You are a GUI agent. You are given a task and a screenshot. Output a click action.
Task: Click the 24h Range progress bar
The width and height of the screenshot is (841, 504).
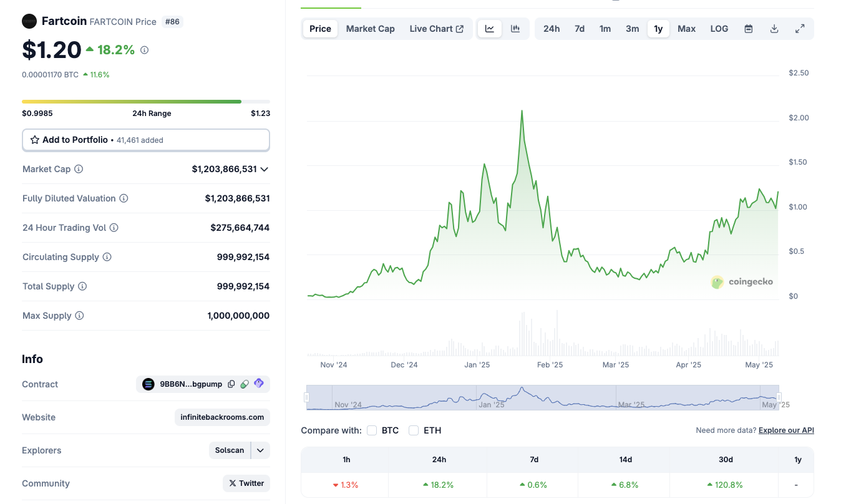(x=146, y=101)
